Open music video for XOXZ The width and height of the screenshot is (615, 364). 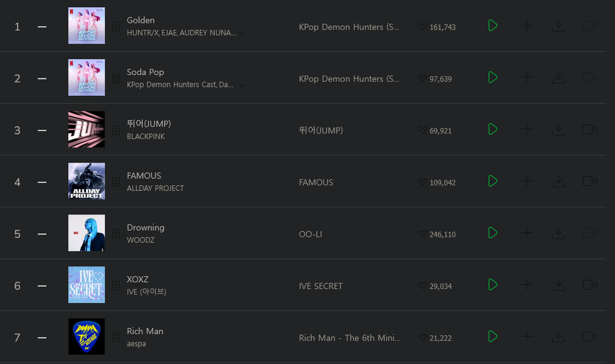(x=589, y=285)
